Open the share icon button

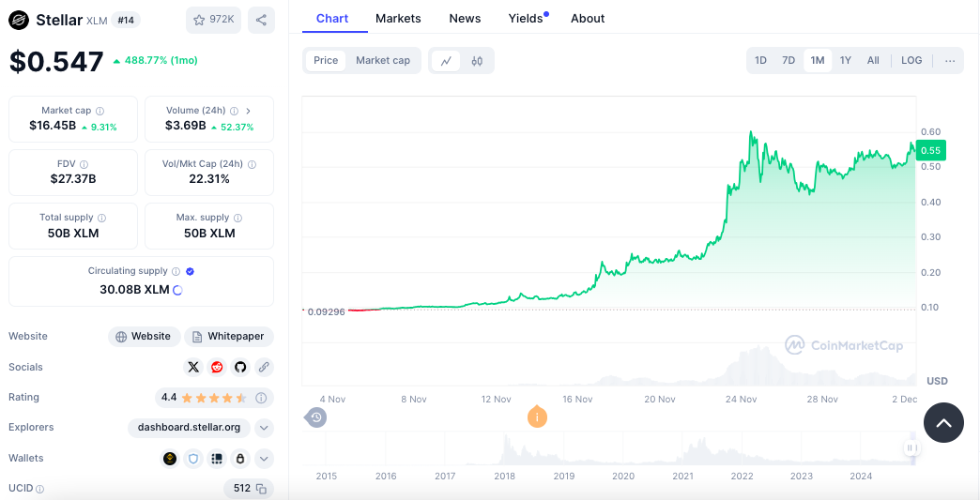click(261, 20)
